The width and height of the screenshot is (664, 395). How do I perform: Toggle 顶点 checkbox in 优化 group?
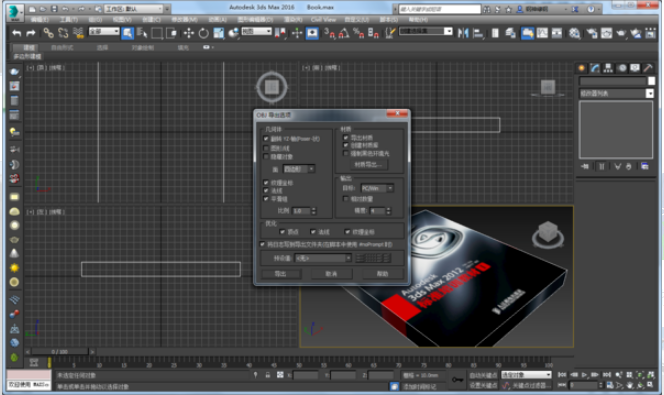pos(282,232)
